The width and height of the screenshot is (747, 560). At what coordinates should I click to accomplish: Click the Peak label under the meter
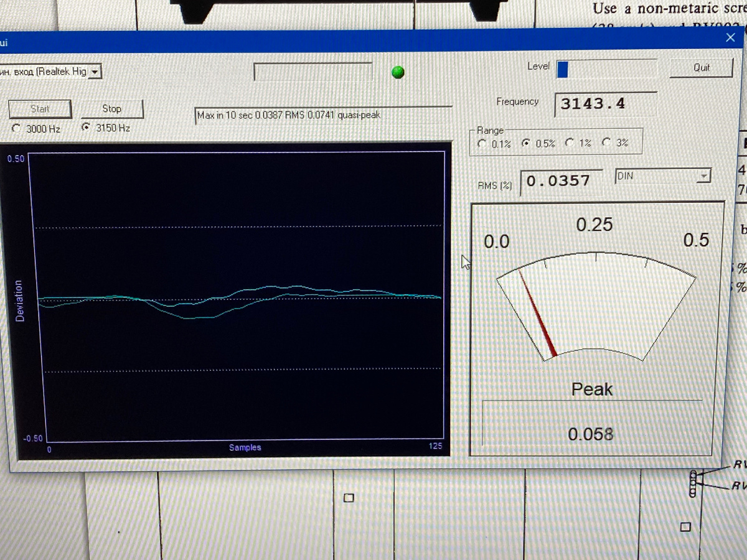click(x=592, y=390)
